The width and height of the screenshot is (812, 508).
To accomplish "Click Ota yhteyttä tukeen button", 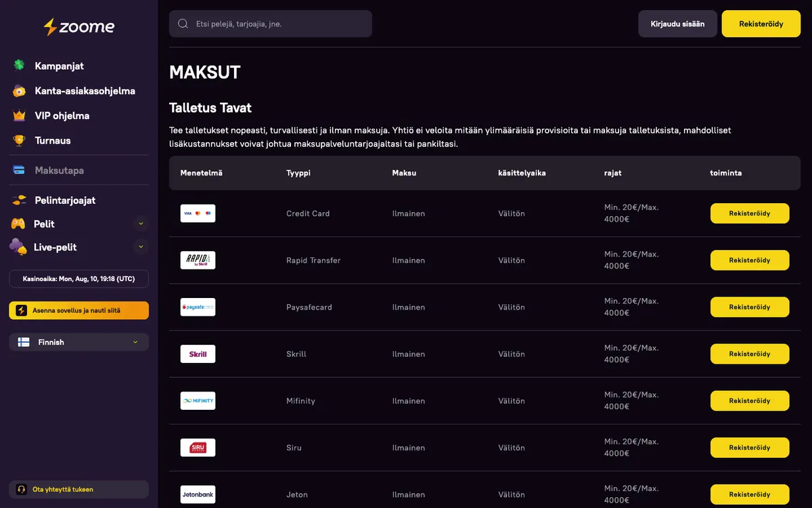I will click(x=78, y=489).
